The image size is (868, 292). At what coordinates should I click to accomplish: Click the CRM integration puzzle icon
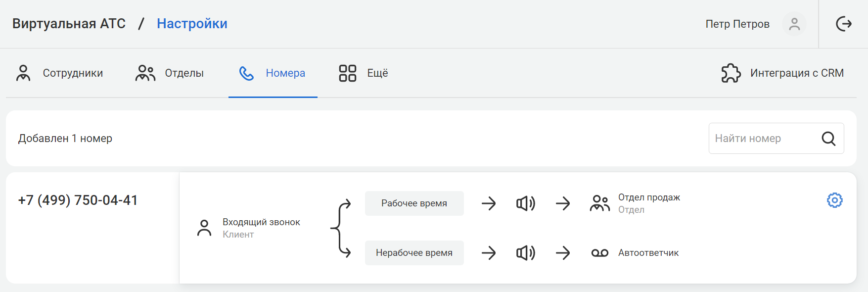coord(731,73)
